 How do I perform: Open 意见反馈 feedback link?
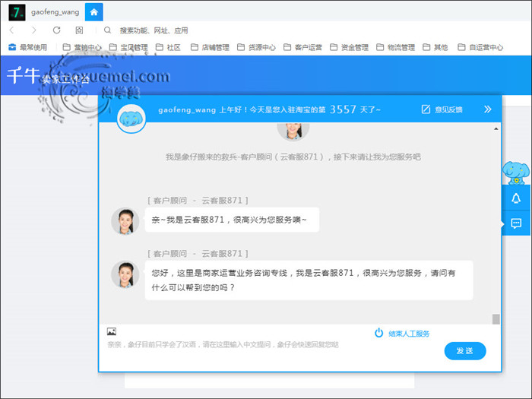pos(442,109)
